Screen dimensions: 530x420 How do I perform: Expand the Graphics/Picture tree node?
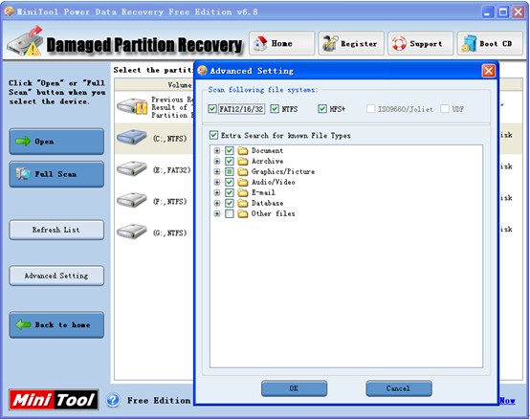(217, 171)
